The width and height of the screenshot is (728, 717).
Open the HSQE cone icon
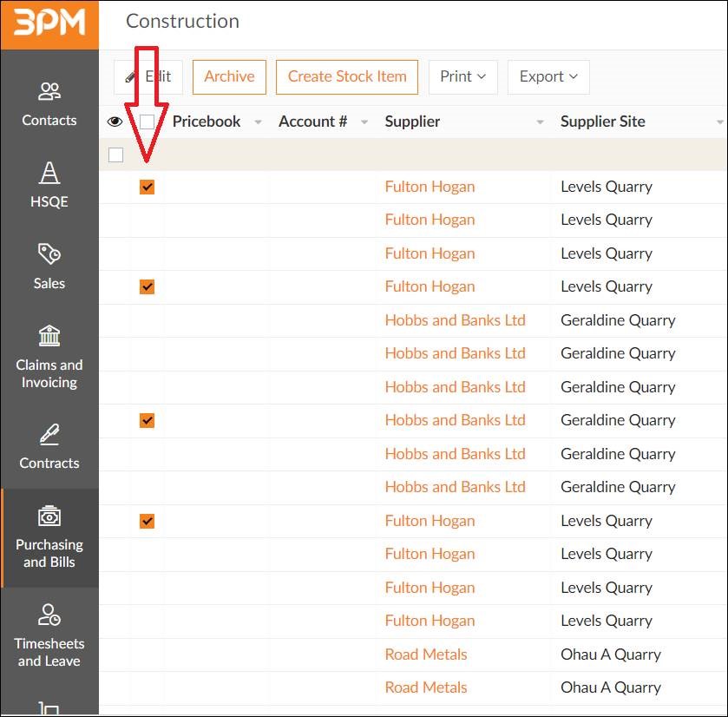[x=49, y=173]
